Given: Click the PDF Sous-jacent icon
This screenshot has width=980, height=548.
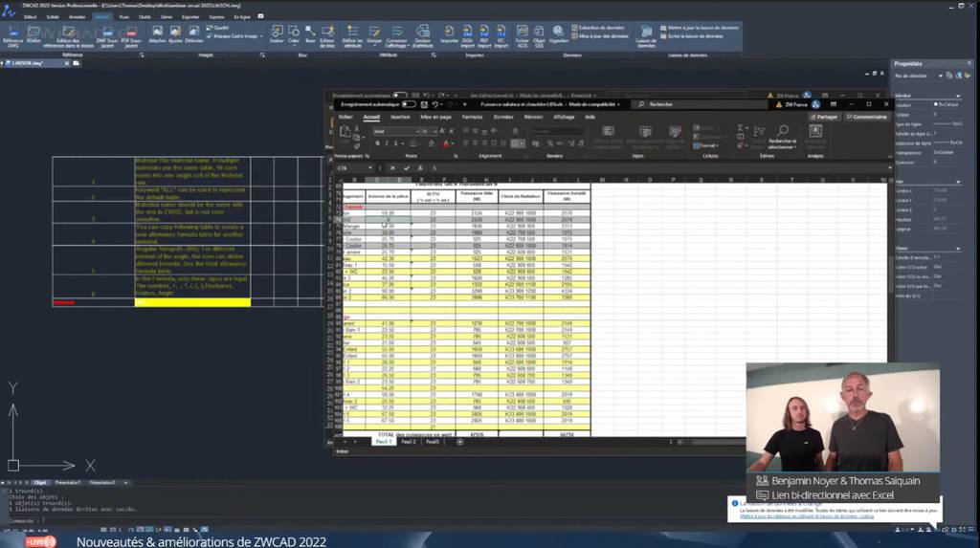Looking at the screenshot, I should (x=131, y=37).
